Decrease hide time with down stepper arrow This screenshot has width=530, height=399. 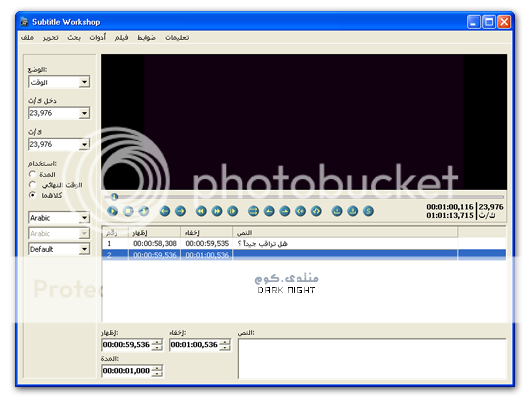click(225, 348)
